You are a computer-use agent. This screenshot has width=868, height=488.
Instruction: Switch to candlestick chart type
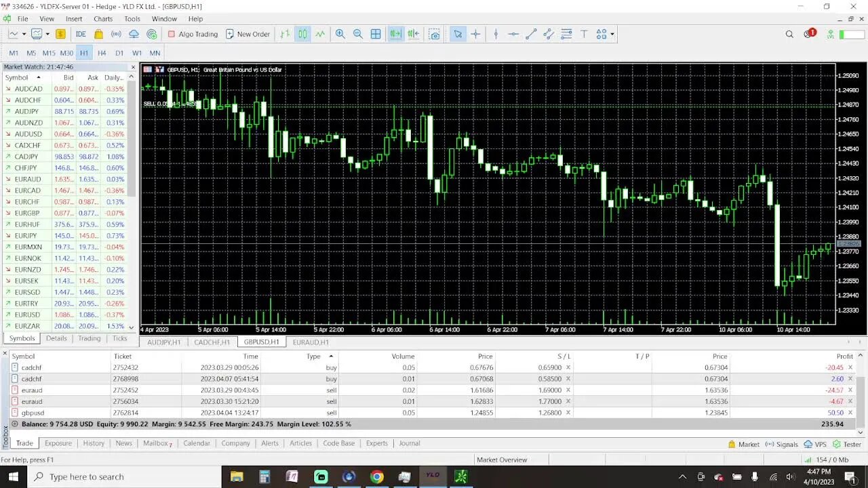coord(302,34)
